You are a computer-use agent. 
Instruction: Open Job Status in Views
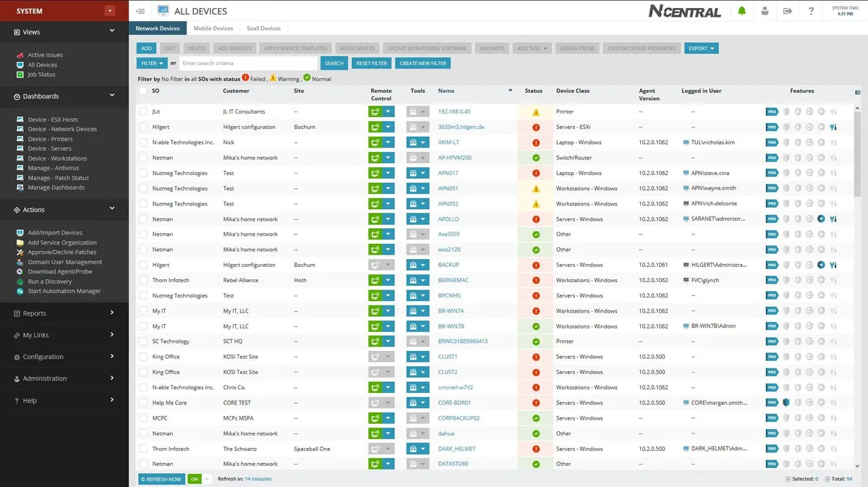(x=41, y=75)
